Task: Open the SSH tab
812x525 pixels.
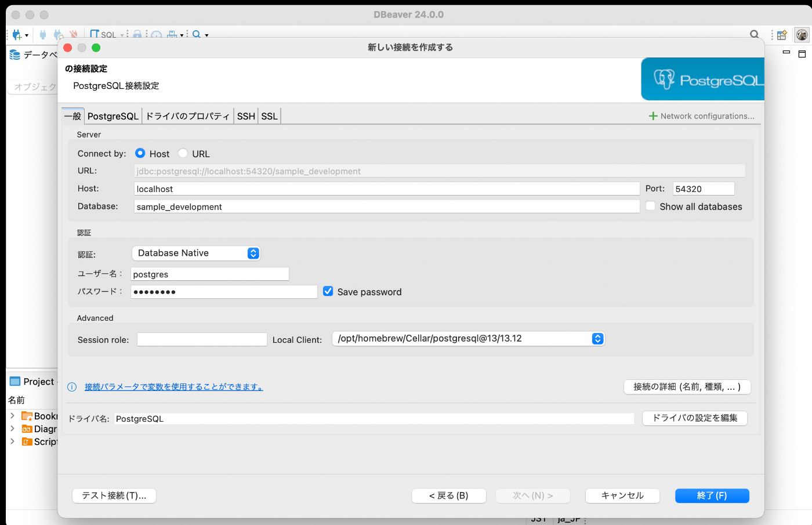Action: pyautogui.click(x=246, y=116)
